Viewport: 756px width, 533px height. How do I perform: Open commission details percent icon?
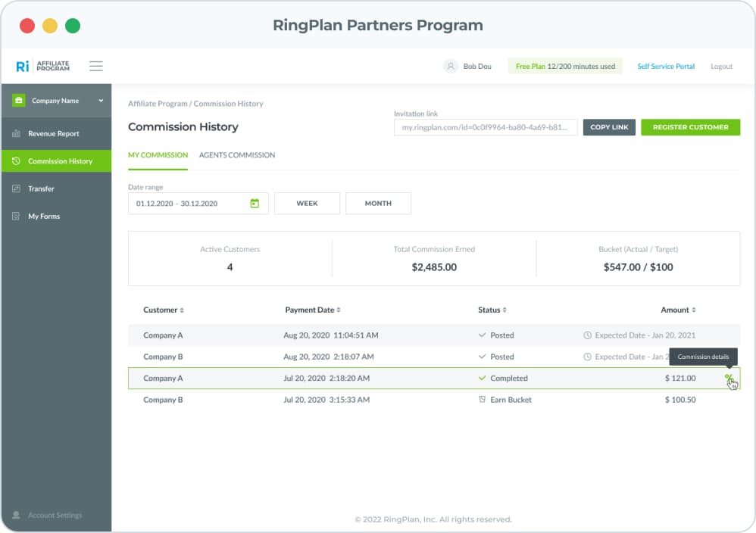[728, 379]
